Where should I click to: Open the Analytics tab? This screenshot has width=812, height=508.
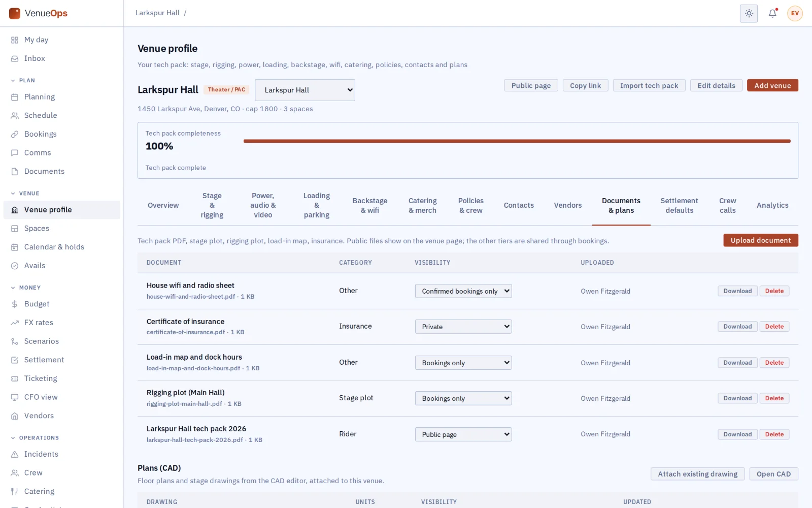[772, 205]
